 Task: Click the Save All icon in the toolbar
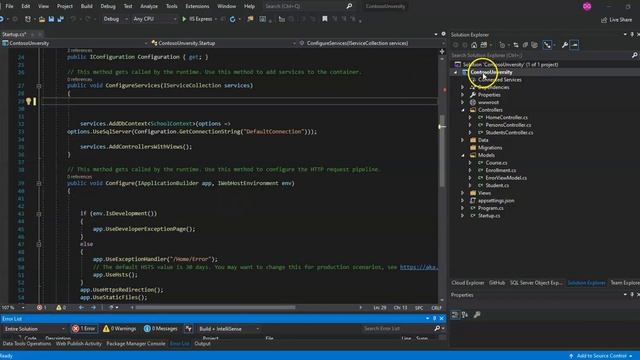(60, 19)
